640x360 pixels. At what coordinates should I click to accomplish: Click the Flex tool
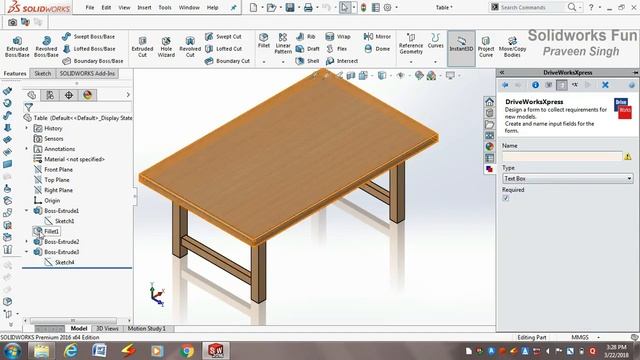point(336,49)
